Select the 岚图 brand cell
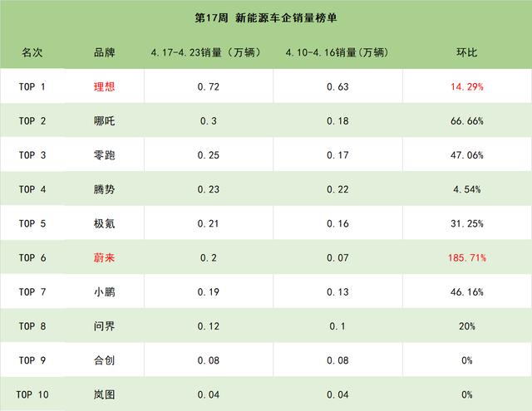This screenshot has width=532, height=411. pyautogui.click(x=104, y=394)
